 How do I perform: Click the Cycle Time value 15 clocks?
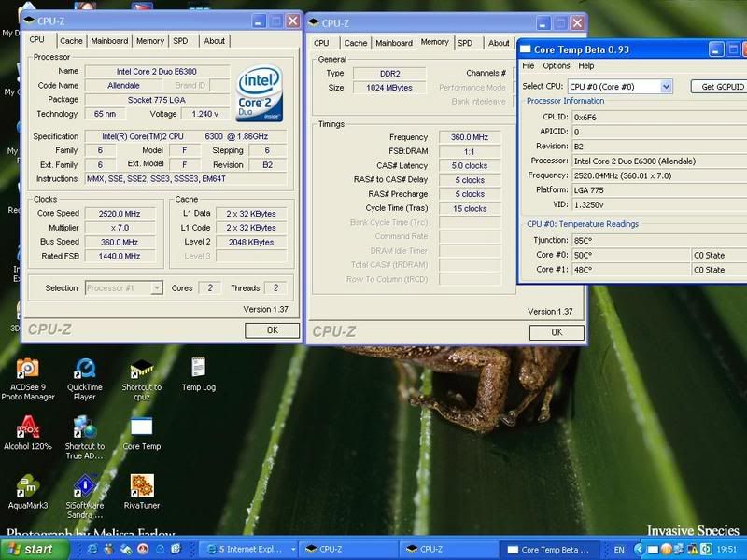pyautogui.click(x=470, y=208)
